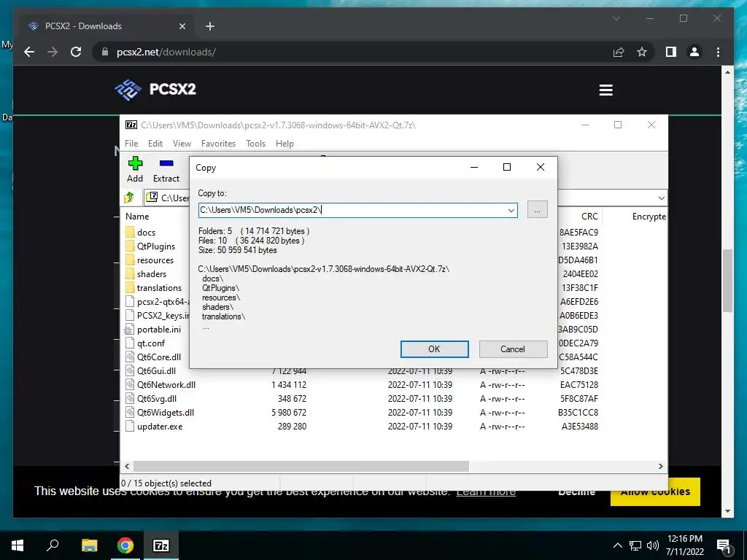Select portable.ini file icon
The image size is (747, 560).
[129, 329]
